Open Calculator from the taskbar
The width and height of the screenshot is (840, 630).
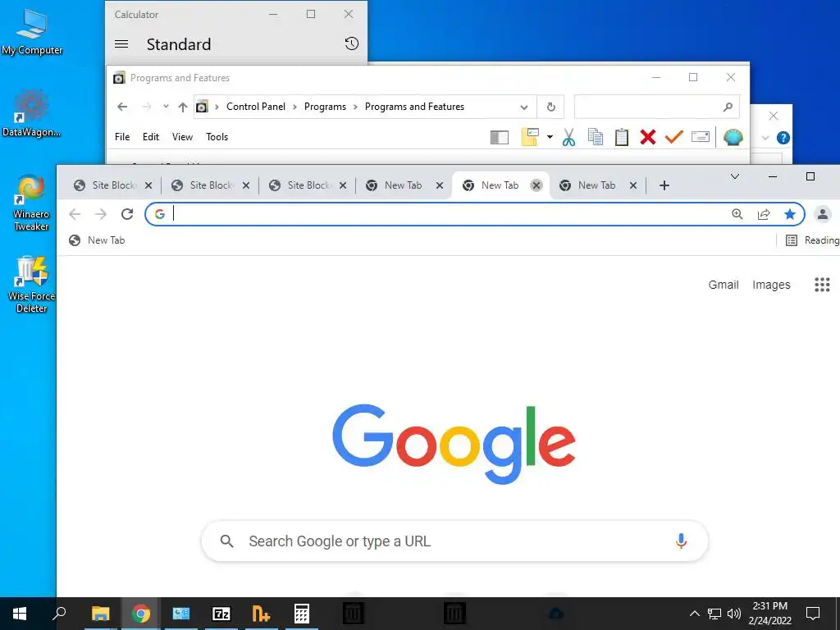(x=302, y=614)
